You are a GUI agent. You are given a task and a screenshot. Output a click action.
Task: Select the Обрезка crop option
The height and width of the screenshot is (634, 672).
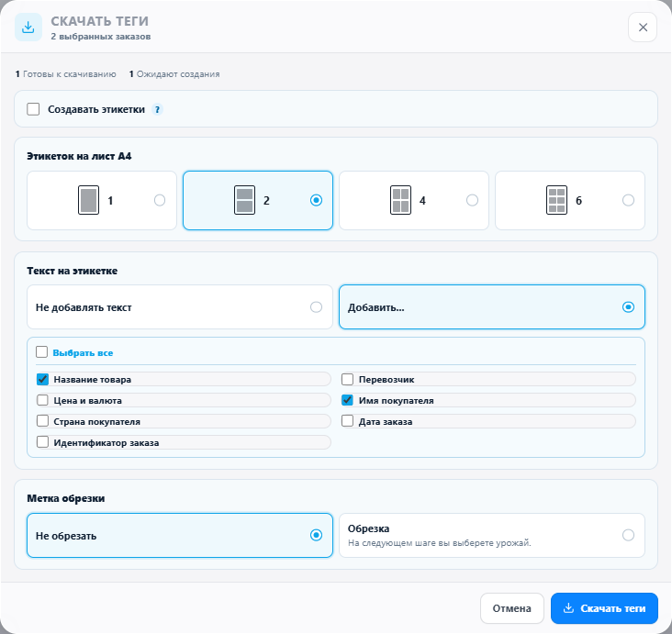(x=492, y=536)
